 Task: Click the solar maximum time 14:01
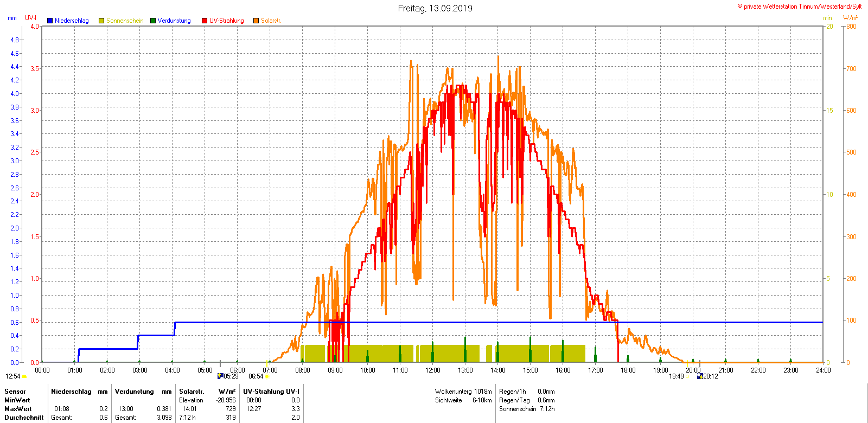[x=189, y=409]
